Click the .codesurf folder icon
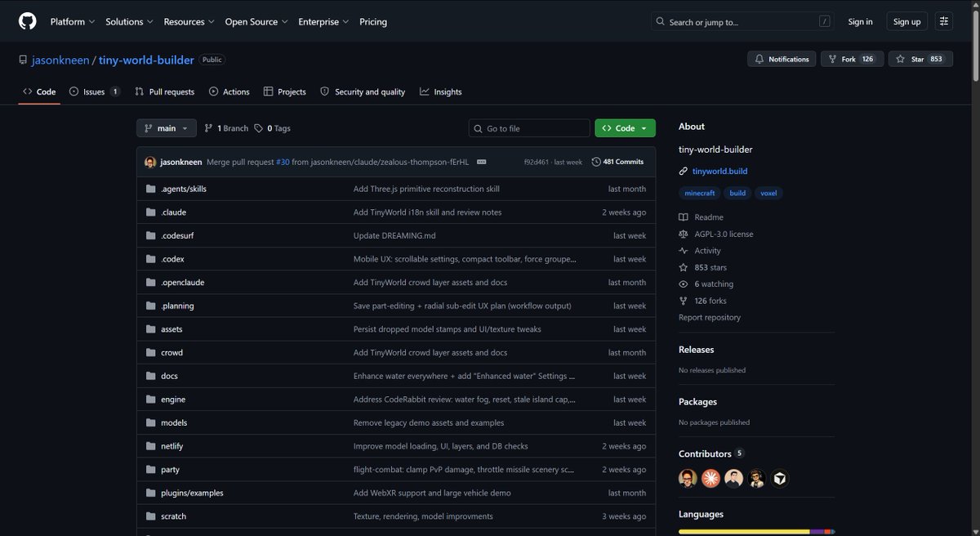 click(x=150, y=235)
